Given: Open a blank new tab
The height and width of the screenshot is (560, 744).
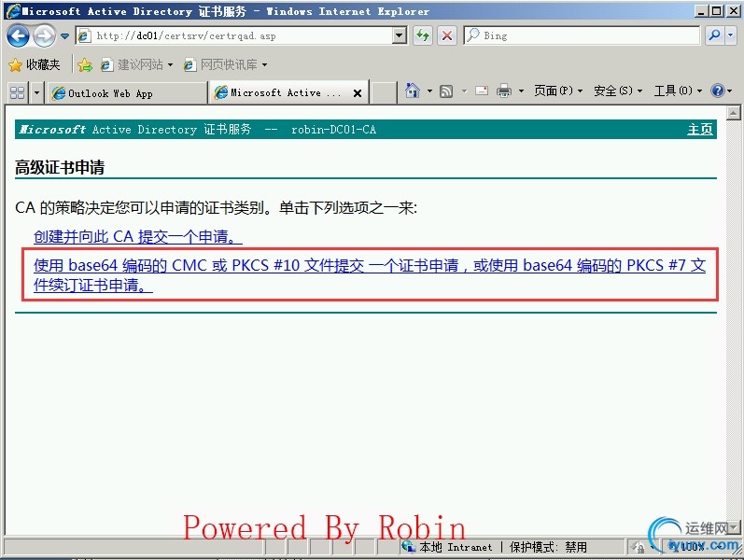Looking at the screenshot, I should (x=384, y=92).
